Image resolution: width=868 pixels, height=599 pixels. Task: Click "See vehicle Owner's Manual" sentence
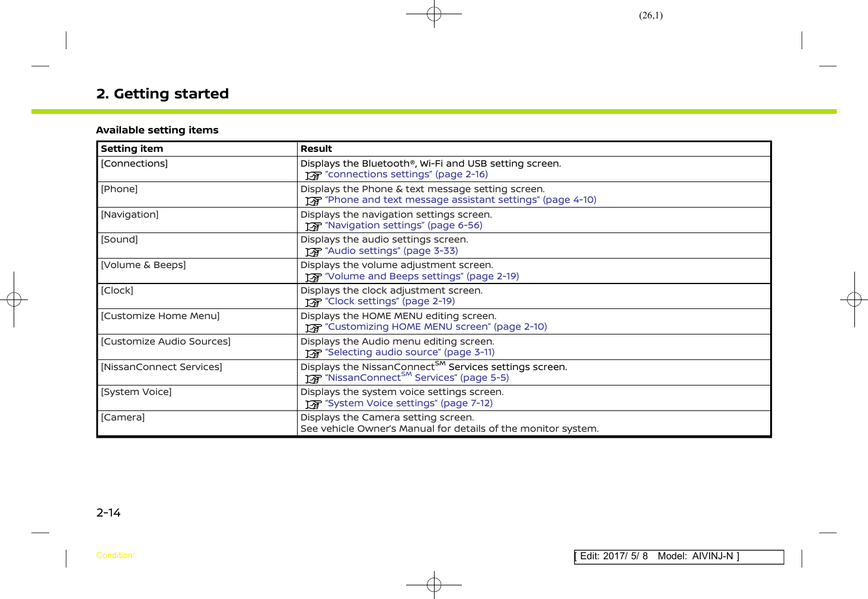[449, 429]
